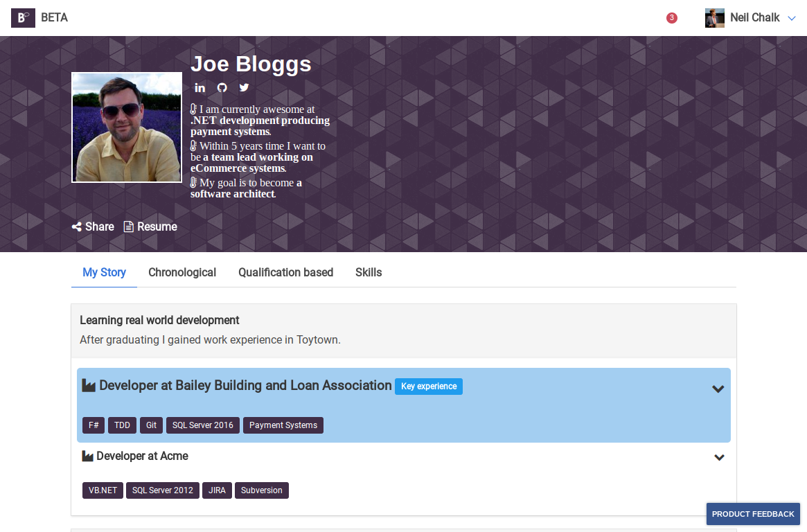Select the JIRA skill tag
Image resolution: width=807 pixels, height=532 pixels.
coord(218,490)
